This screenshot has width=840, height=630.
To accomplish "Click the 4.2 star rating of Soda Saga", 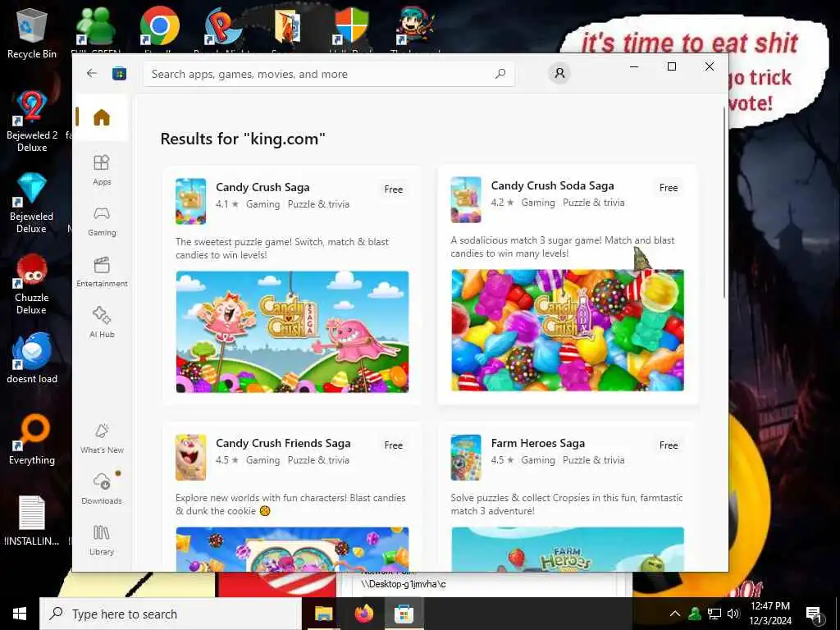I will (x=503, y=203).
